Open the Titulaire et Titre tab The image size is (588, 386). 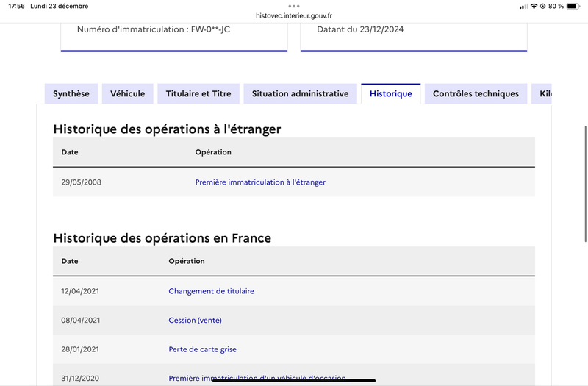click(198, 94)
